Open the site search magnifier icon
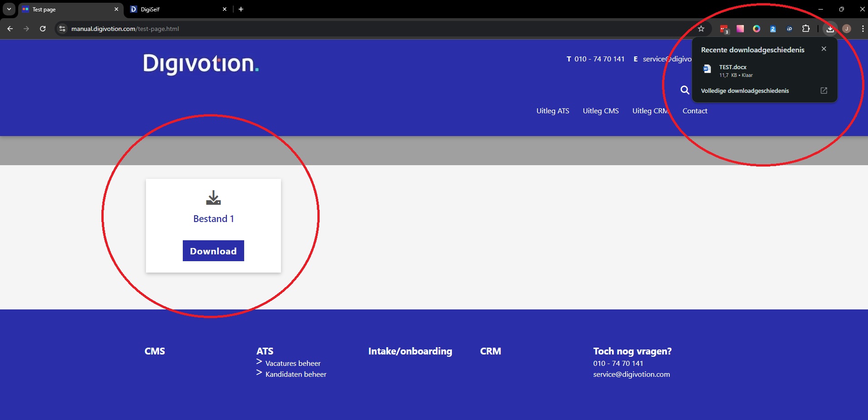Screen dimensions: 868x420 tap(684, 90)
